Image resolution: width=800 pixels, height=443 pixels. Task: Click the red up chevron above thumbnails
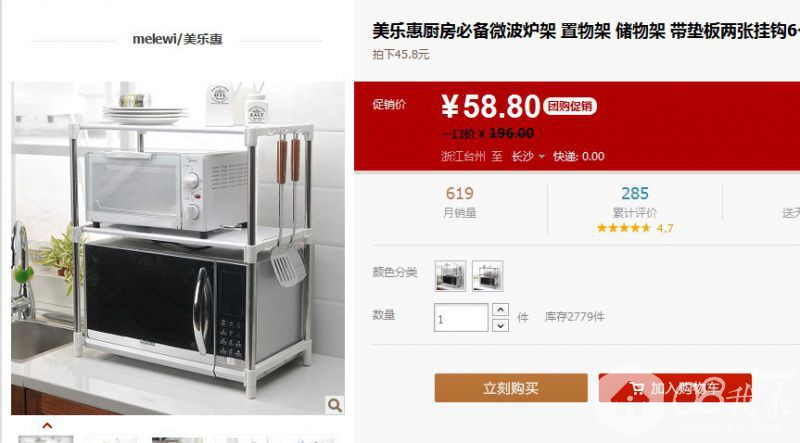coord(47,425)
